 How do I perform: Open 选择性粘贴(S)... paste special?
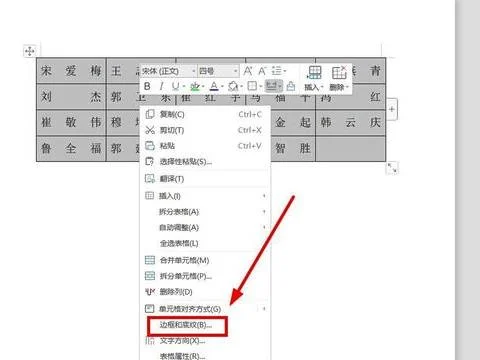point(205,162)
